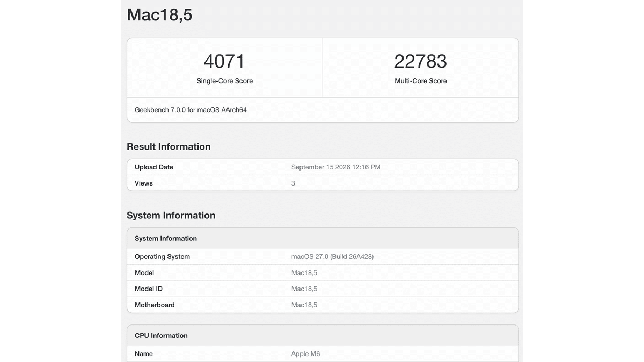Click the Operating System label
Viewport: 644px width, 362px height.
(x=162, y=257)
